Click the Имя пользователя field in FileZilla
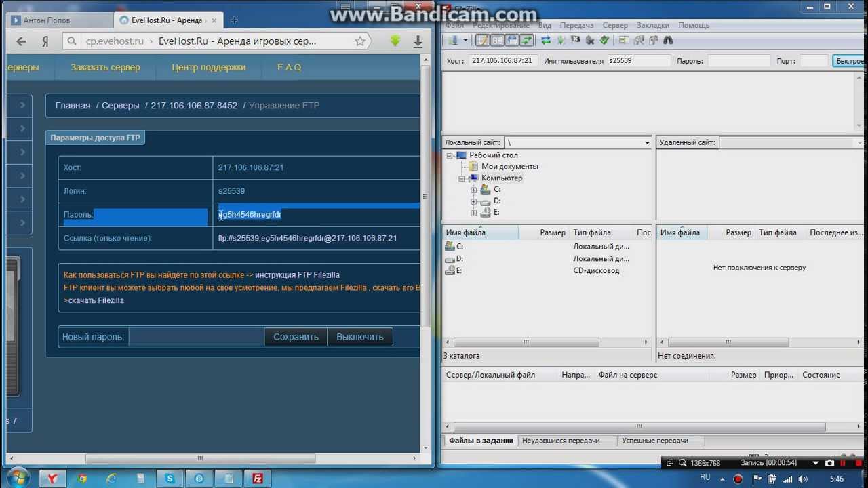 638,60
